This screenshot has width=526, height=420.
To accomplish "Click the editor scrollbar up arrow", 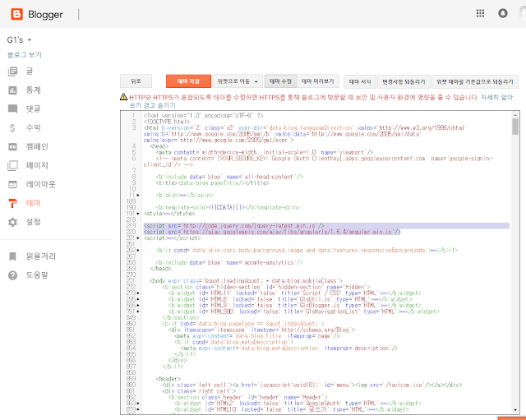I will 515,115.
